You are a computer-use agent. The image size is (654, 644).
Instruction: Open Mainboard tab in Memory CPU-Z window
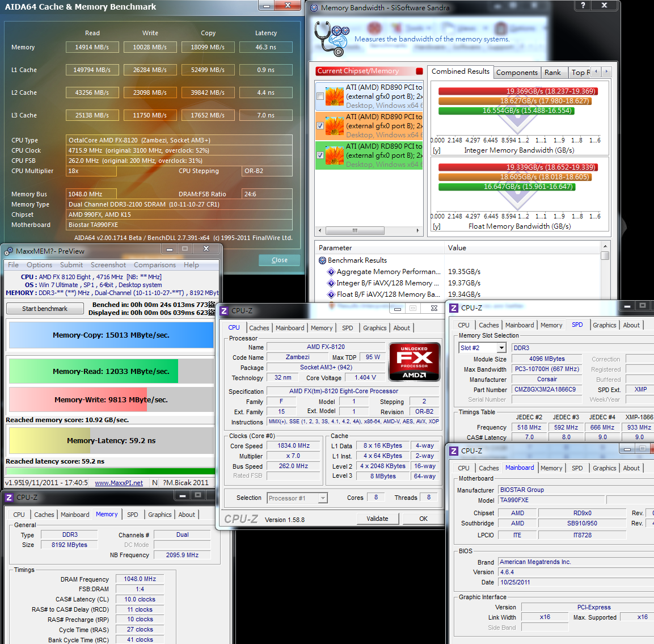(75, 515)
